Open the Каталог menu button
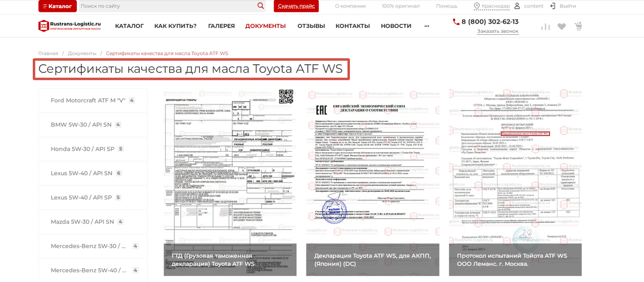The image size is (644, 282). pos(57,6)
